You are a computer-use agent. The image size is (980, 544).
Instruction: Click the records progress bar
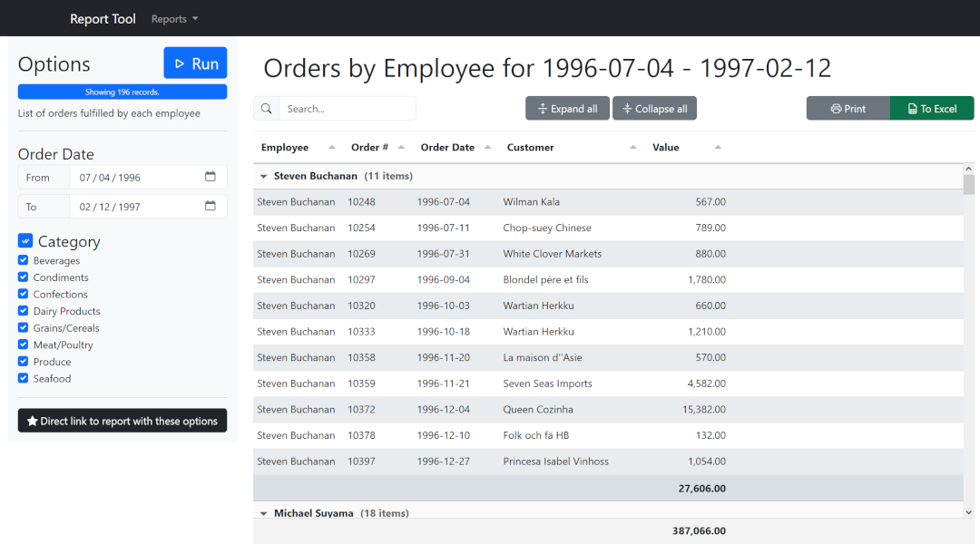click(x=122, y=92)
